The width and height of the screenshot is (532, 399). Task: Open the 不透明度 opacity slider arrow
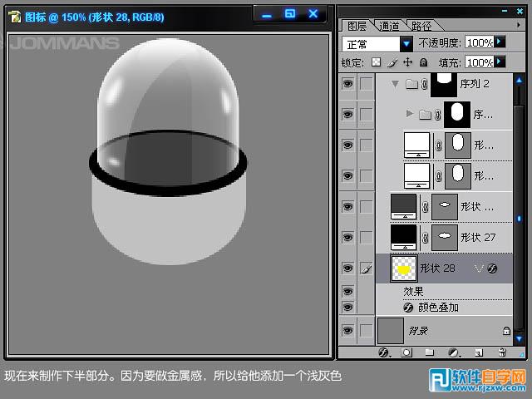click(500, 42)
